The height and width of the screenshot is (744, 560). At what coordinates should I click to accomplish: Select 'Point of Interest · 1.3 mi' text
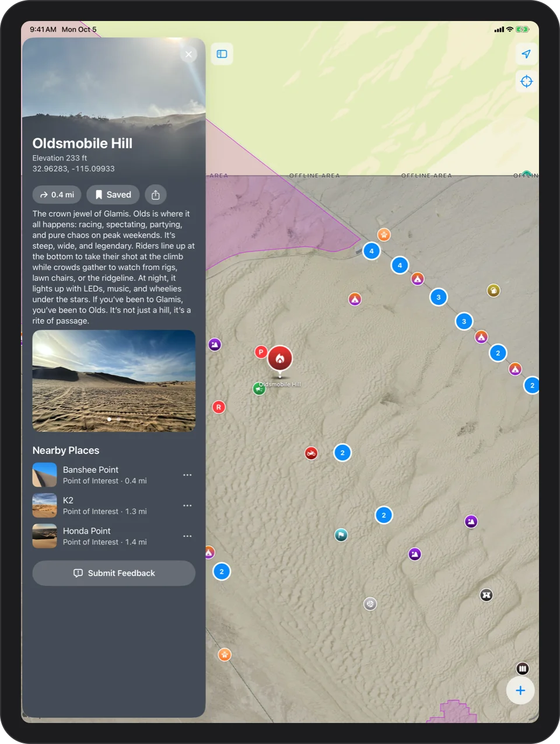[x=105, y=511]
